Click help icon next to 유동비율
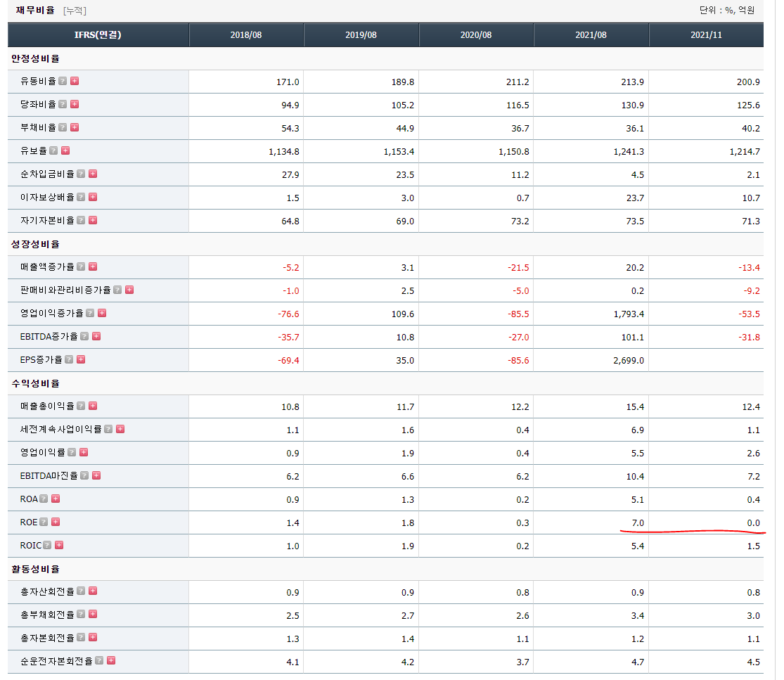 63,81
